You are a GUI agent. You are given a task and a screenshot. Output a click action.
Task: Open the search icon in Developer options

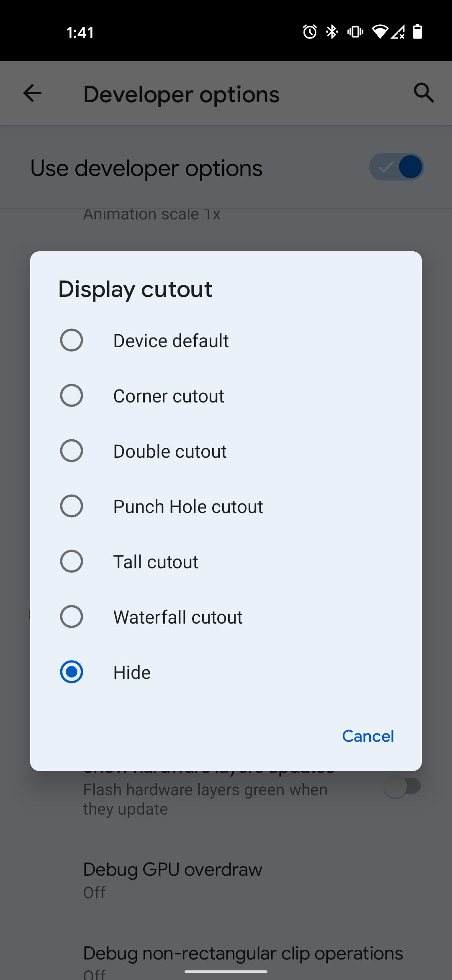[x=424, y=93]
